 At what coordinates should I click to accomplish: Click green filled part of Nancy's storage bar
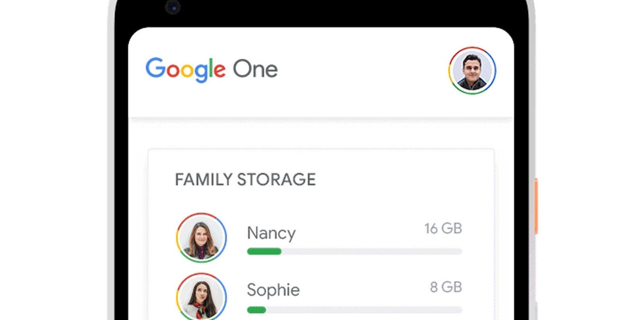click(264, 252)
